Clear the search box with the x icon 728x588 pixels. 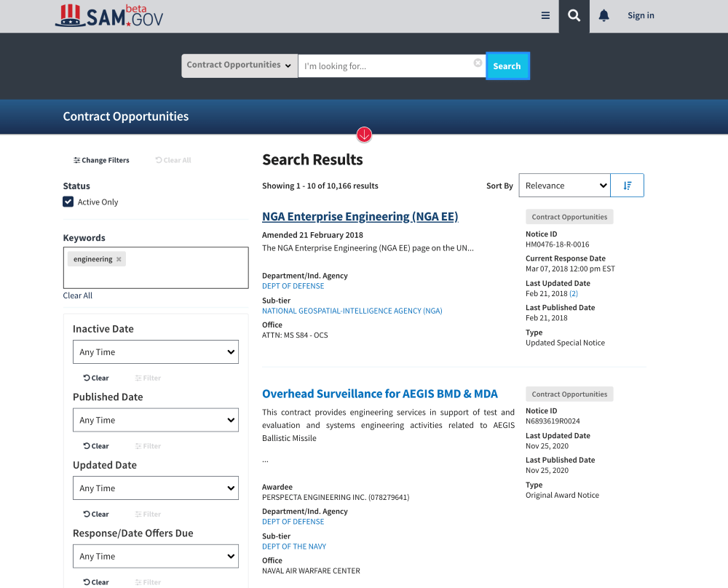(478, 63)
